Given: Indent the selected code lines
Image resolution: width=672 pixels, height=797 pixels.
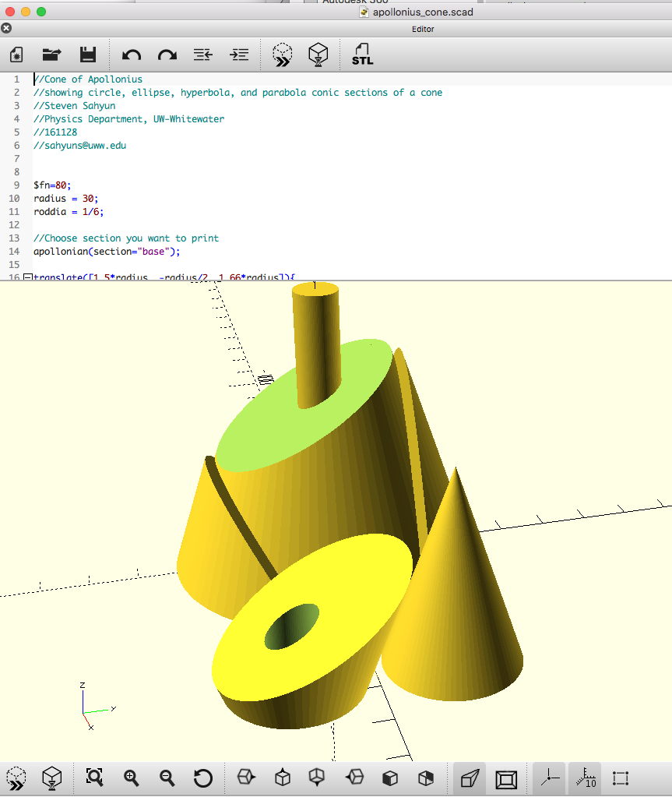Looking at the screenshot, I should (239, 55).
